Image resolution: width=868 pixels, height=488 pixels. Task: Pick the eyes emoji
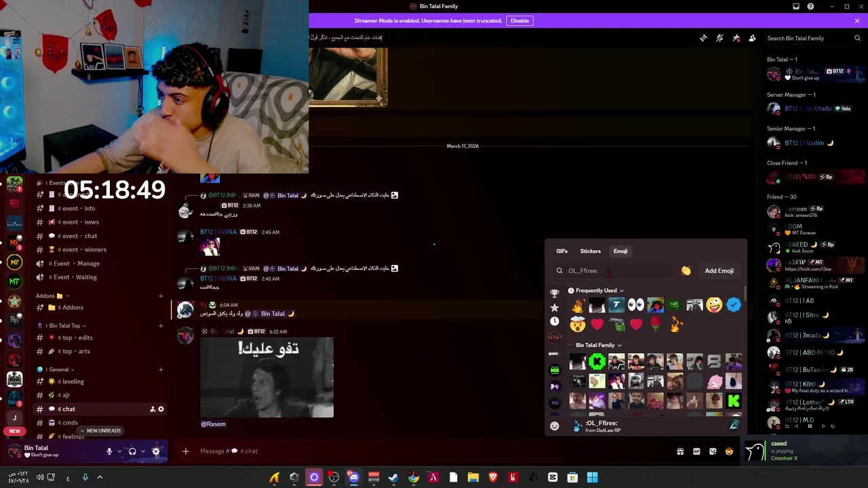click(635, 306)
